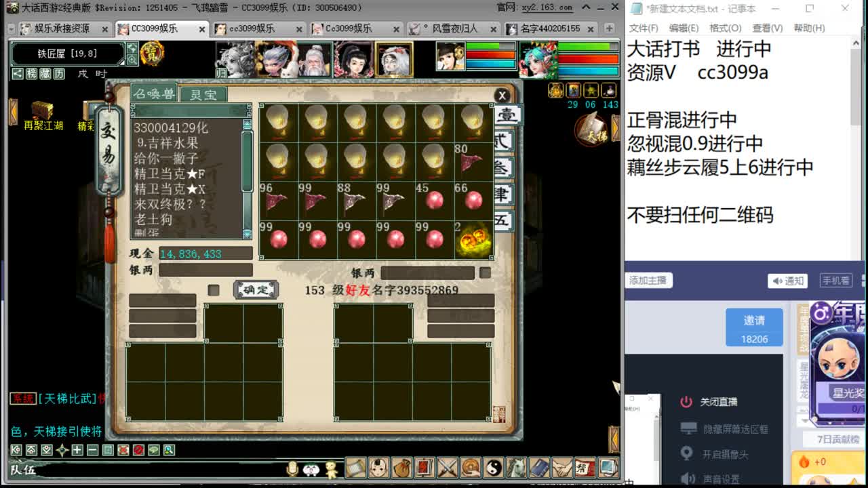Screen dimensions: 868x488
Task: Click 开启摄像头 camera option
Action: (x=715, y=454)
